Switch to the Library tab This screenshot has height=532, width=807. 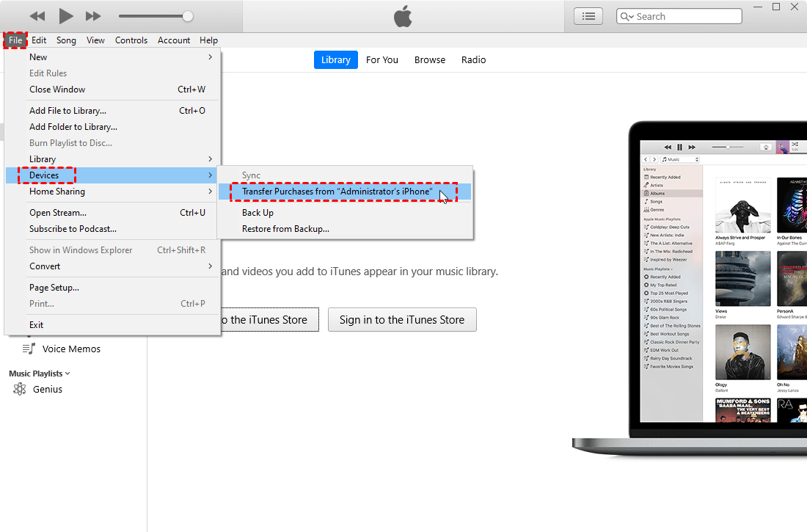[335, 59]
